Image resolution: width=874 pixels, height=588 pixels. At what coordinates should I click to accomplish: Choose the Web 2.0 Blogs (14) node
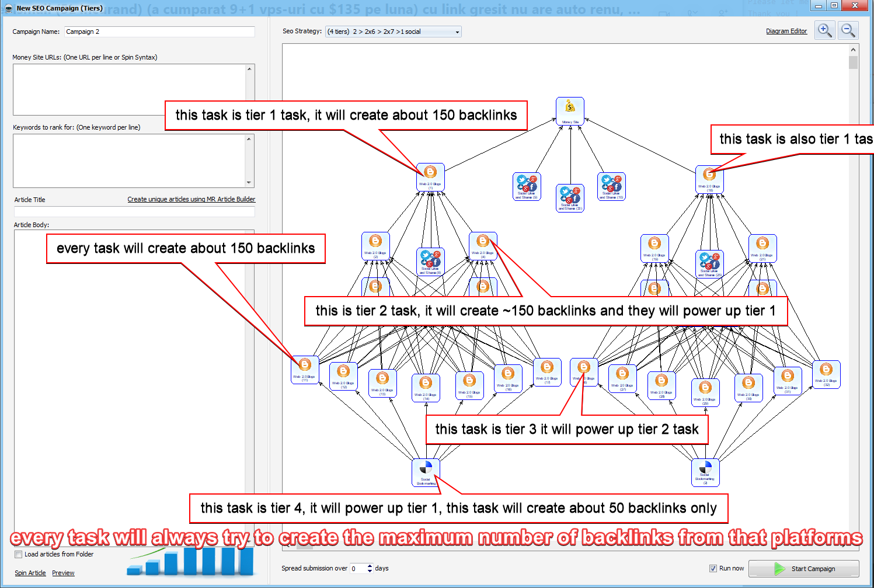(x=426, y=388)
